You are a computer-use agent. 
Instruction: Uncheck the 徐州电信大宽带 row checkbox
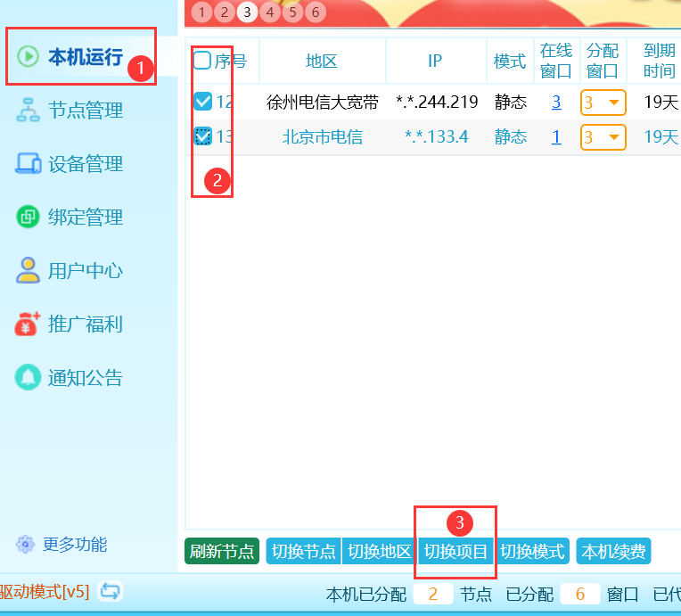pyautogui.click(x=202, y=103)
